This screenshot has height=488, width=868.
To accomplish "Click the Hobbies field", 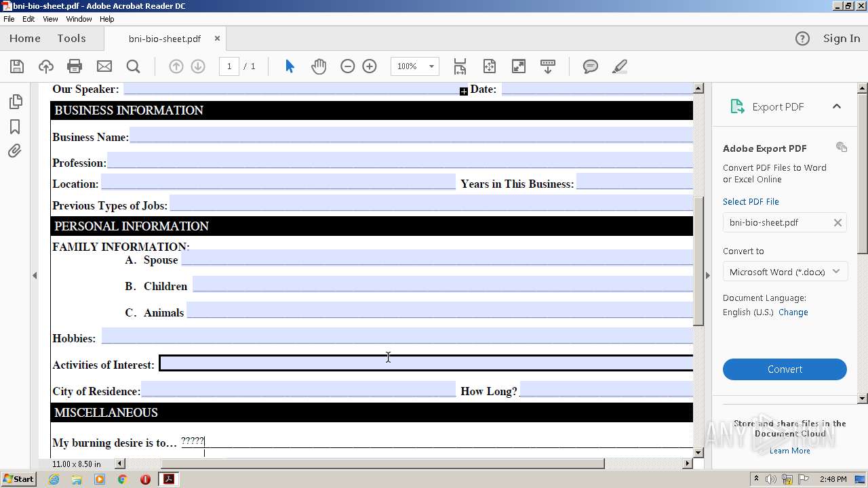I will pos(397,336).
